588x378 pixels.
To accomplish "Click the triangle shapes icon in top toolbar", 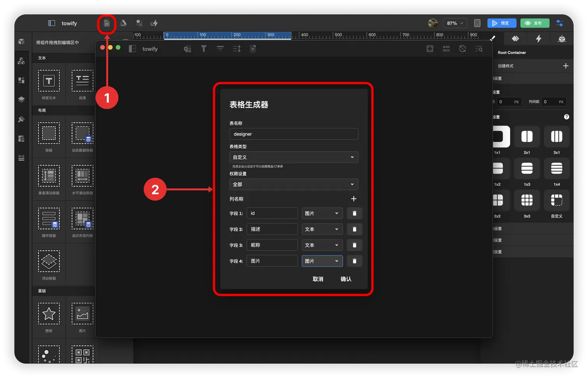I will click(x=123, y=23).
